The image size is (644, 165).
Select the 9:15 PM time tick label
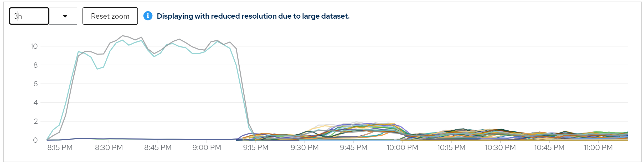tap(256, 148)
